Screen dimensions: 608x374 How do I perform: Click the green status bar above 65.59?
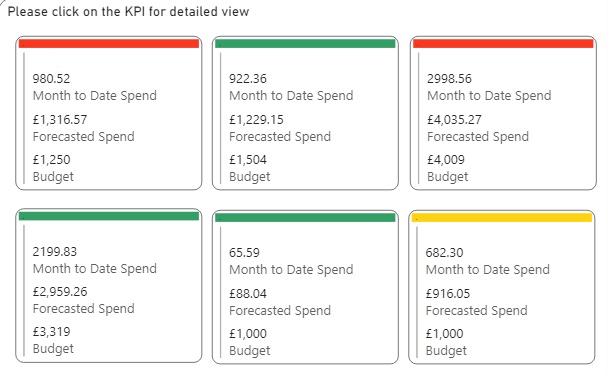(305, 217)
